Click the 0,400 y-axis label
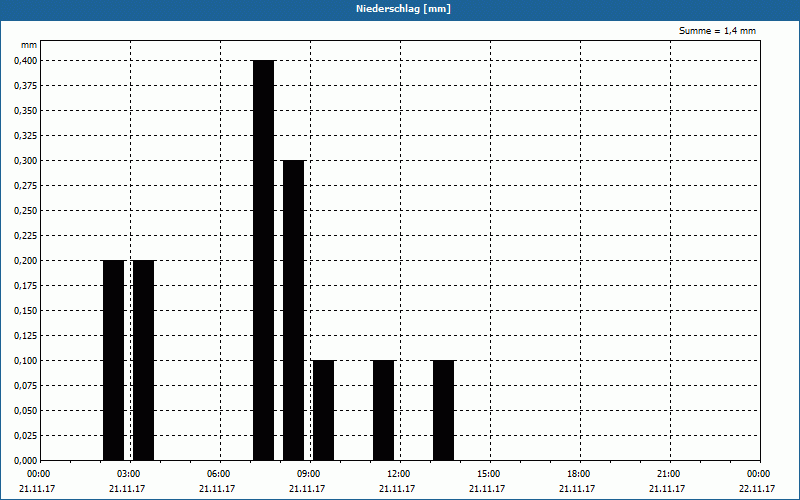Image resolution: width=800 pixels, height=500 pixels. coord(26,61)
